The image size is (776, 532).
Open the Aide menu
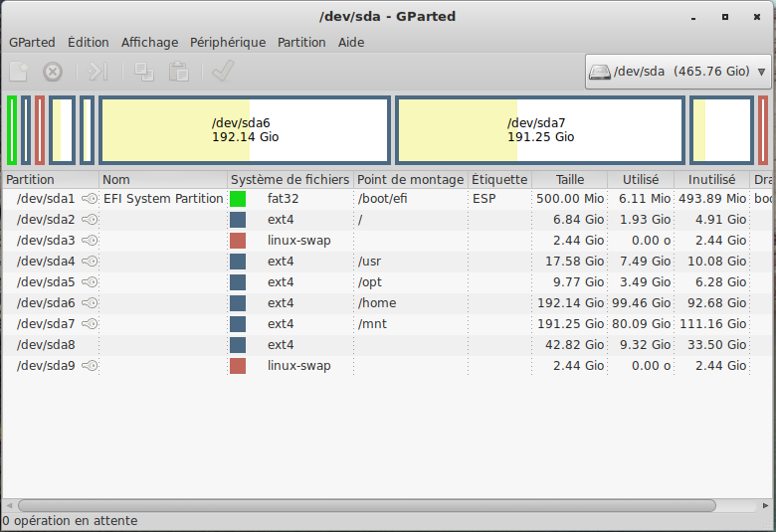[351, 43]
